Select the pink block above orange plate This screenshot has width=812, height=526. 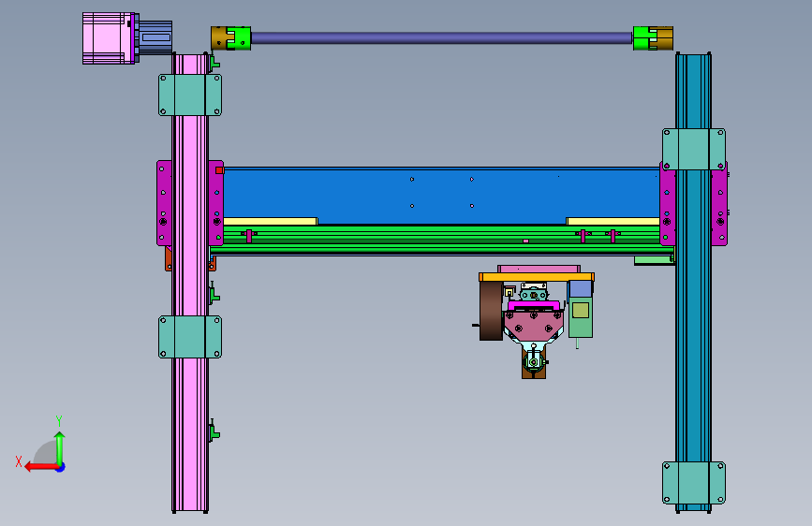pyautogui.click(x=539, y=269)
